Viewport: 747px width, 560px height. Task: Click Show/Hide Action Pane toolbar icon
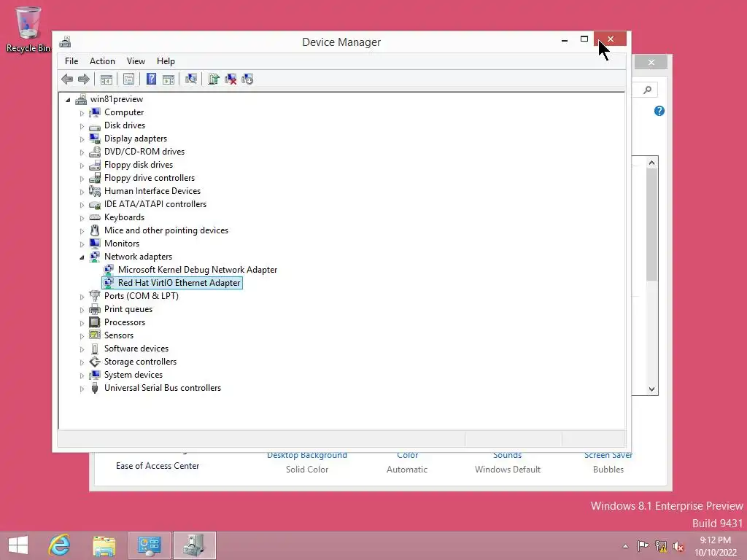[x=169, y=79]
